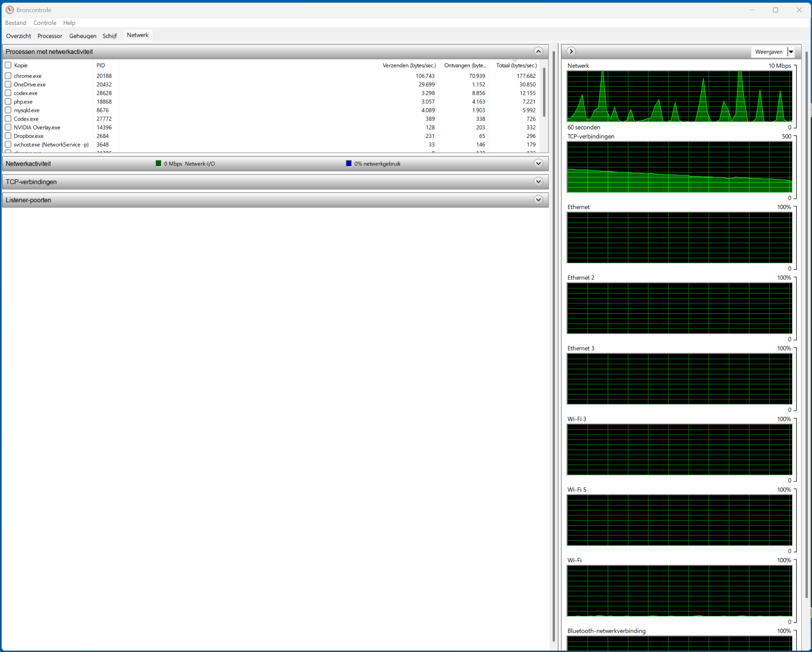812x652 pixels.
Task: Expand the Listener-poorten section
Action: point(538,200)
